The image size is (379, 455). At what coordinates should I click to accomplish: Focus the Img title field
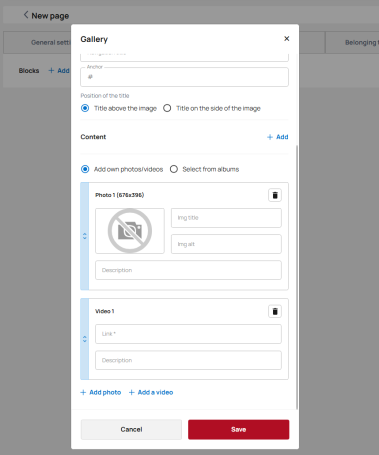point(226,218)
